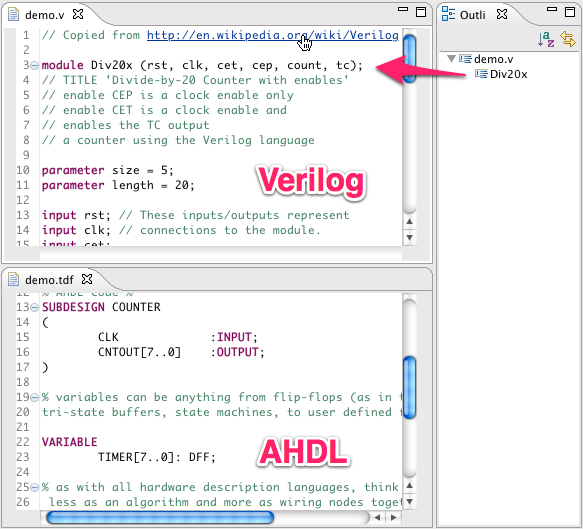Collapse the SUBDESIGN COUNTER fold at line 13

(34, 307)
